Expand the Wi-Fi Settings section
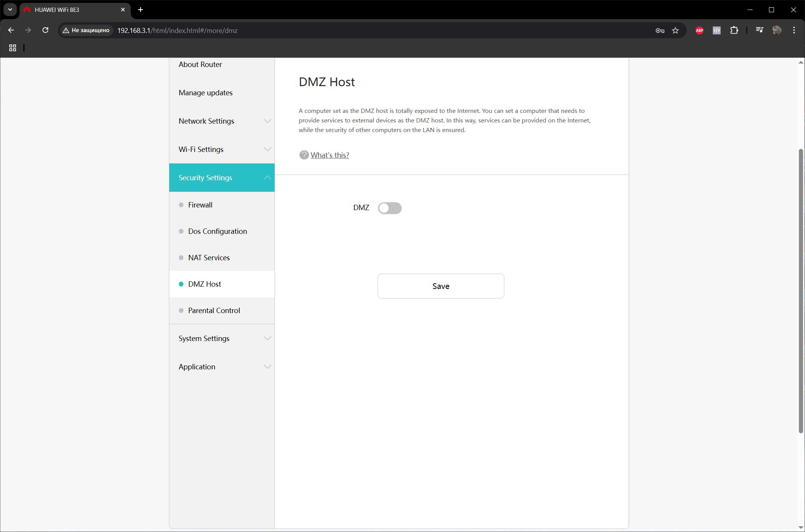Screen dimensions: 805x532 pos(222,149)
